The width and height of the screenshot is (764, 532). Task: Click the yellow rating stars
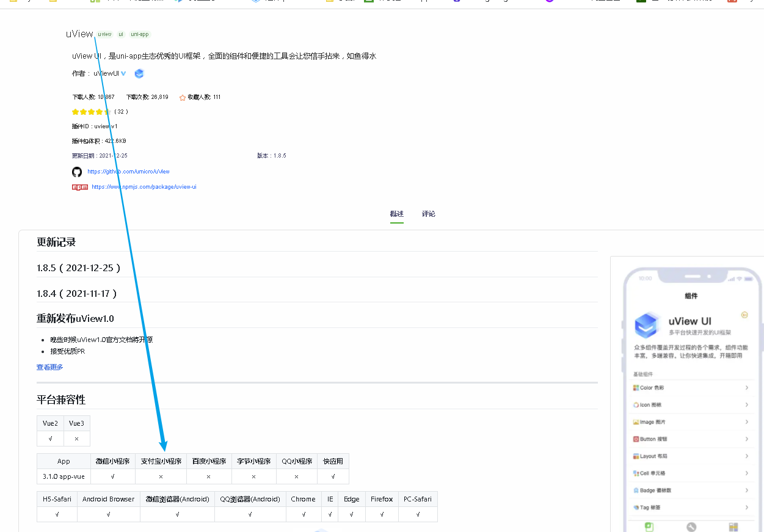pos(91,112)
